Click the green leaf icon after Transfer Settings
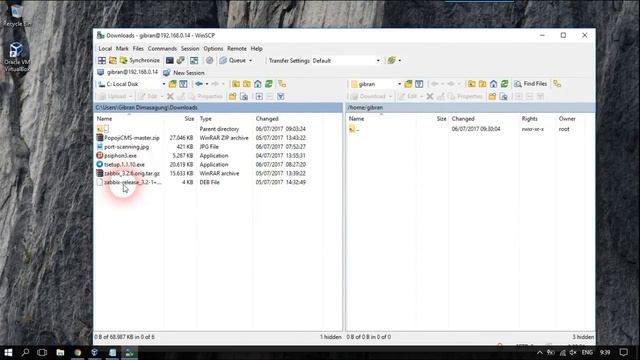Image resolution: width=640 pixels, height=360 pixels. (391, 60)
